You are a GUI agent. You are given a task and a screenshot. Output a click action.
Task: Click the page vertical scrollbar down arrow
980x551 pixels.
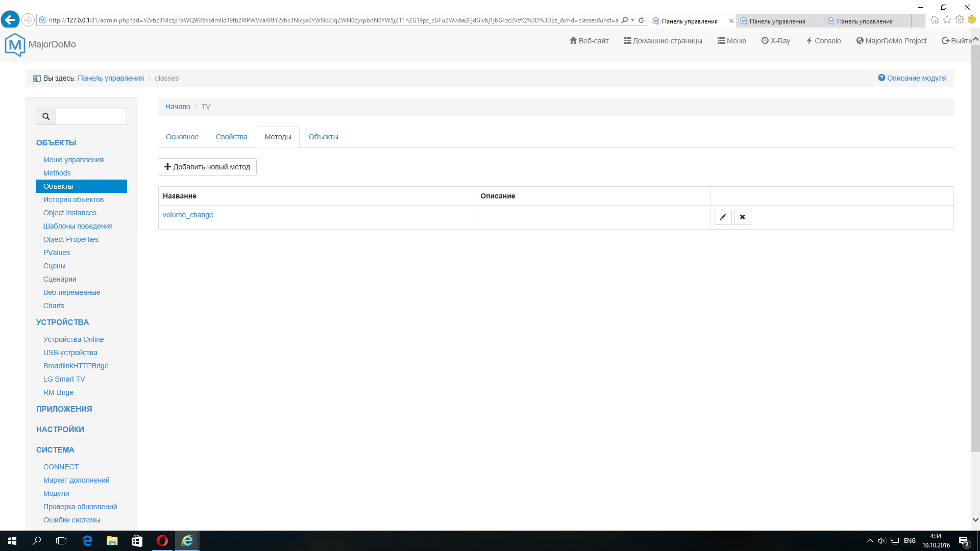point(975,520)
